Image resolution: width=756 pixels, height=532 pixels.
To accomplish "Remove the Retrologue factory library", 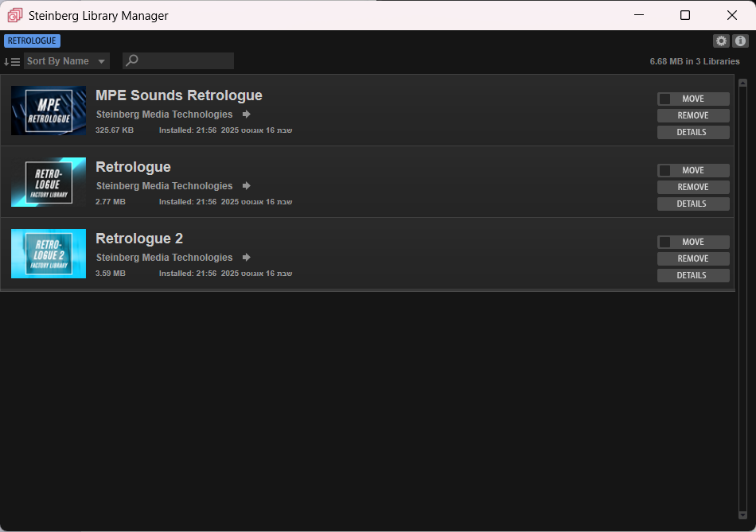I will click(x=693, y=187).
